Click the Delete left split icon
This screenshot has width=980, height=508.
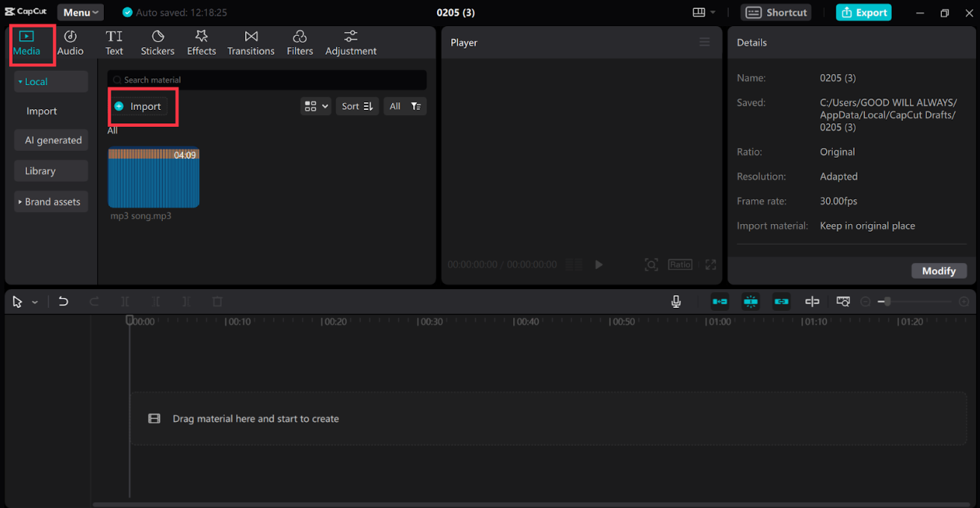[155, 301]
